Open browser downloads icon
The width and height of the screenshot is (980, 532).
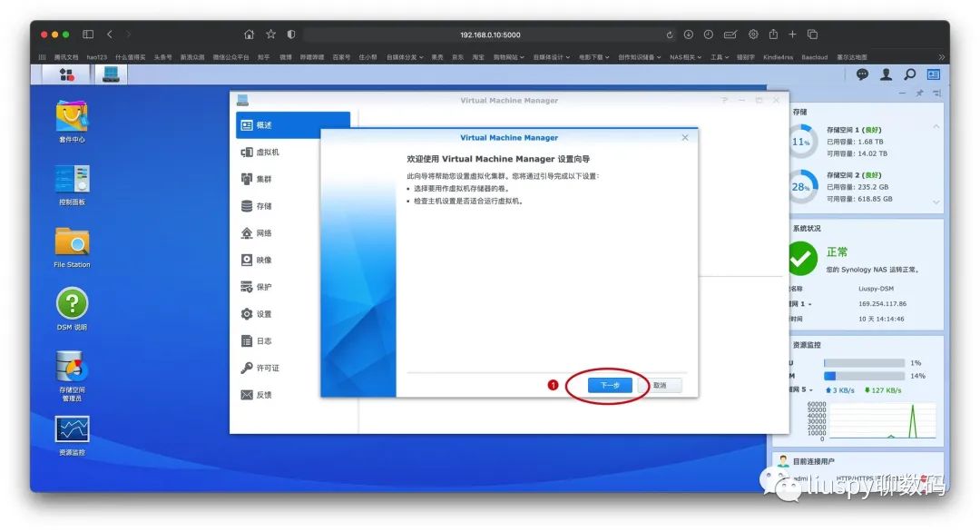689,34
